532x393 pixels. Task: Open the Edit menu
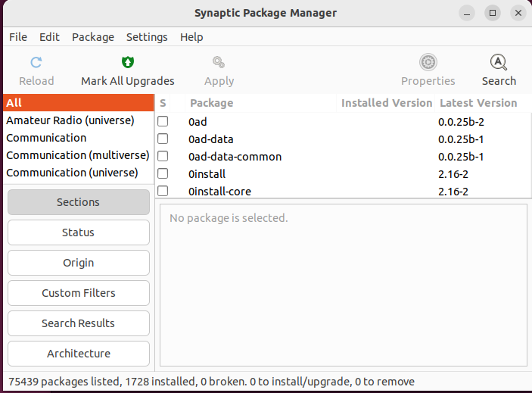click(49, 36)
